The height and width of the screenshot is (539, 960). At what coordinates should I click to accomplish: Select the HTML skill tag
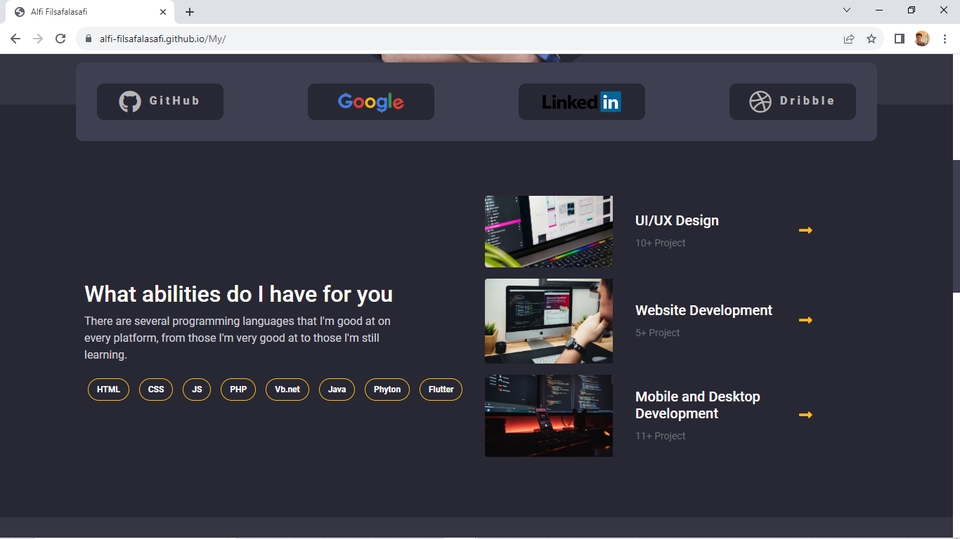[108, 390]
